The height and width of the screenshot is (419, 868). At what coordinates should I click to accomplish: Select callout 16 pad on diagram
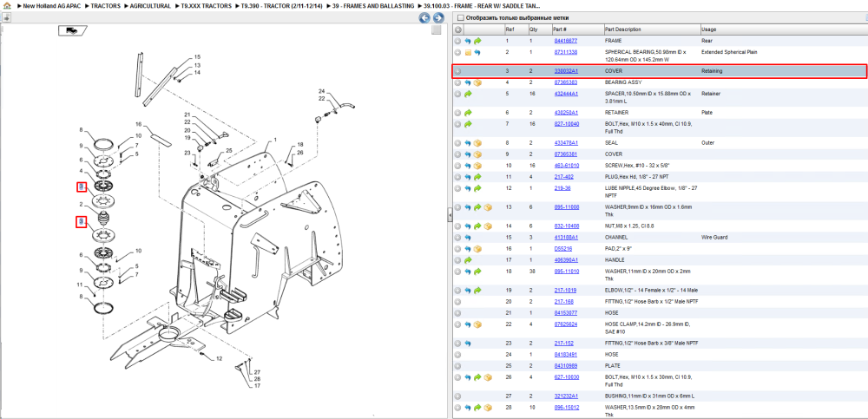(x=139, y=124)
